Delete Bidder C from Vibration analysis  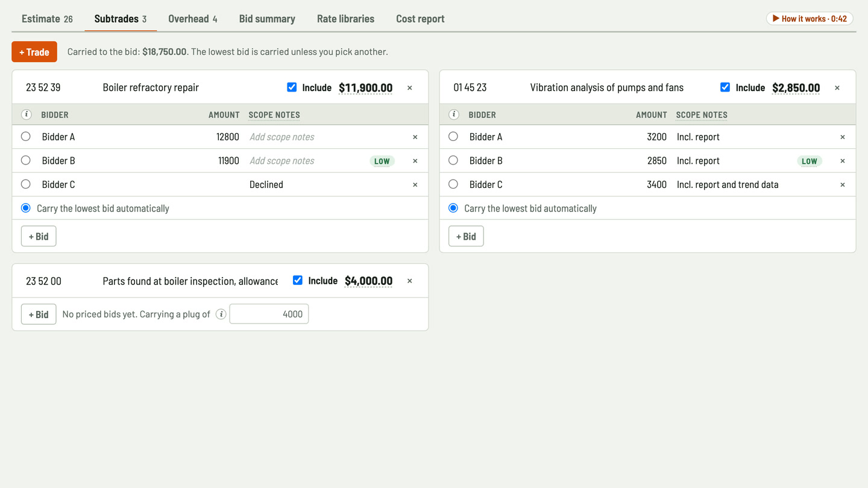(x=843, y=185)
